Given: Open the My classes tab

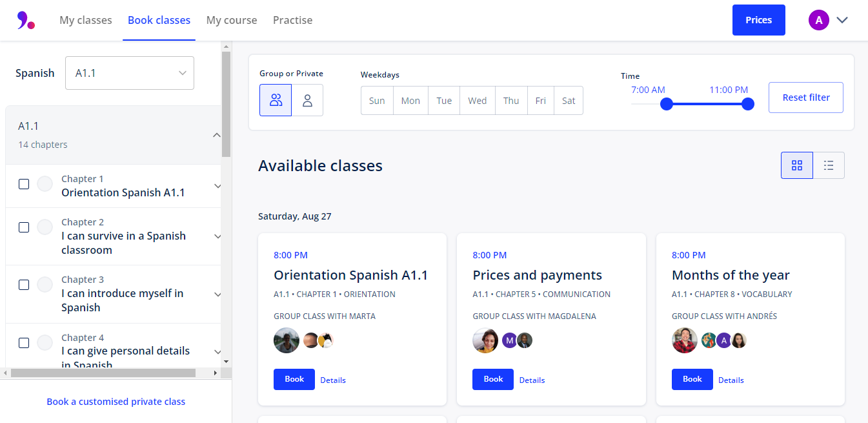Looking at the screenshot, I should tap(86, 20).
